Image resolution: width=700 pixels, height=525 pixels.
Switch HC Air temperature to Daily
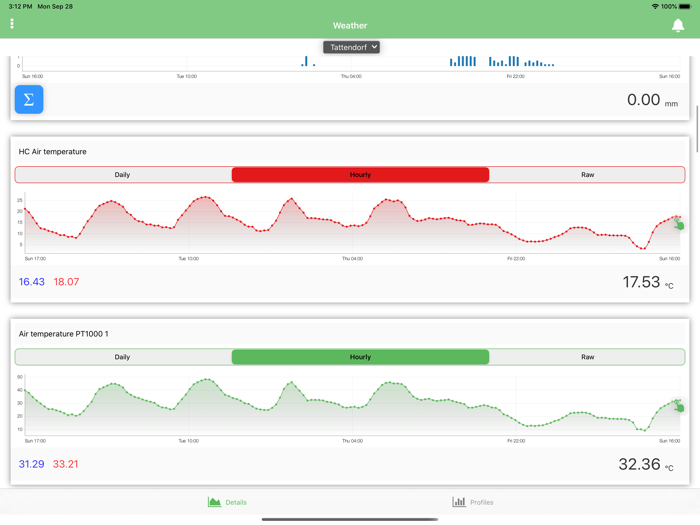[122, 175]
